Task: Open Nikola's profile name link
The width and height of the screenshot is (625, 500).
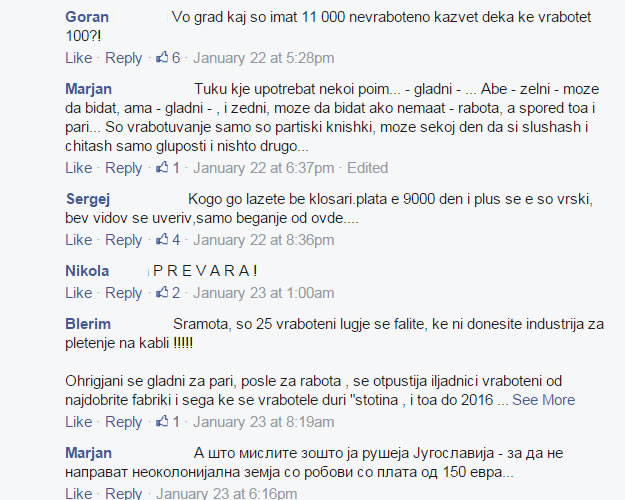Action: tap(87, 271)
